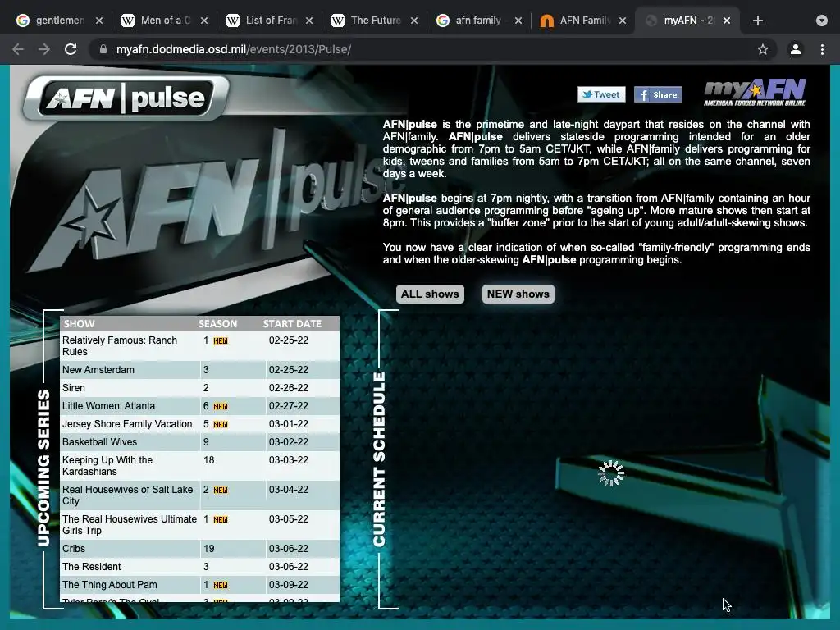Click the 'ALL shows' button

click(x=430, y=294)
